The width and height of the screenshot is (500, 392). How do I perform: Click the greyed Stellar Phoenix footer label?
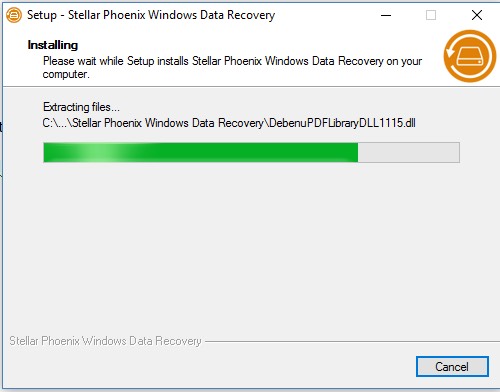click(x=105, y=341)
